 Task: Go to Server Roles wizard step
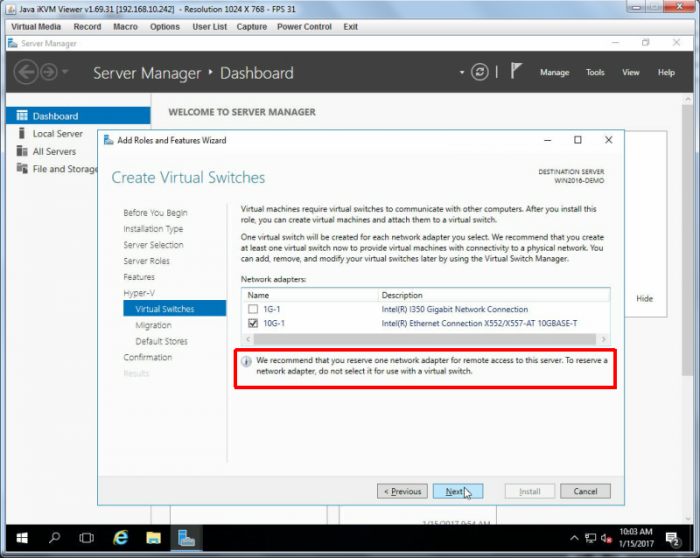(146, 261)
